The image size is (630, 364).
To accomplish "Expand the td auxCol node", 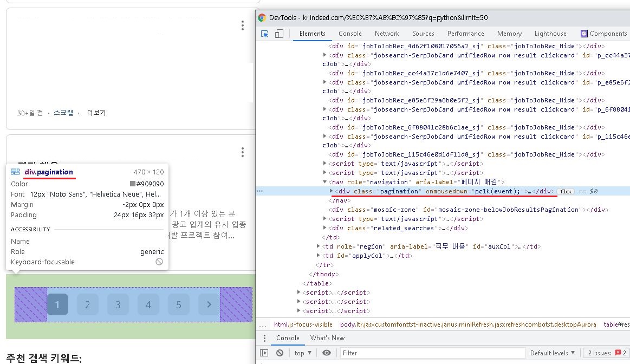I will (318, 246).
